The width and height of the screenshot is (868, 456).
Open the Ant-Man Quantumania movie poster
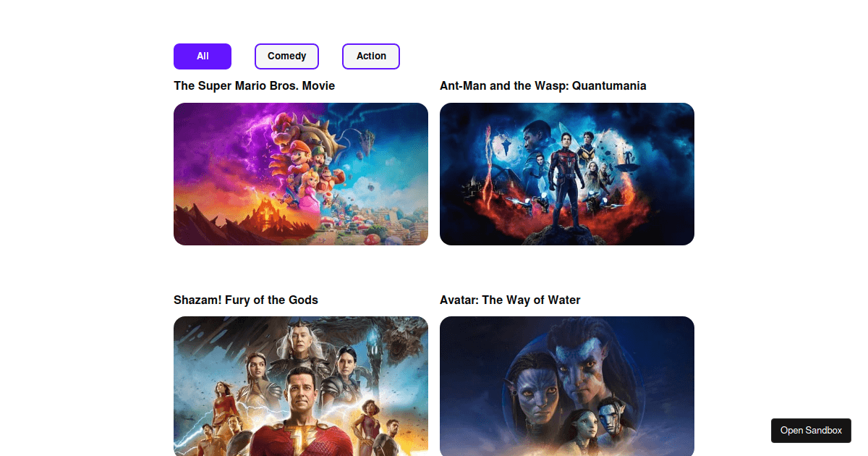[x=567, y=174]
